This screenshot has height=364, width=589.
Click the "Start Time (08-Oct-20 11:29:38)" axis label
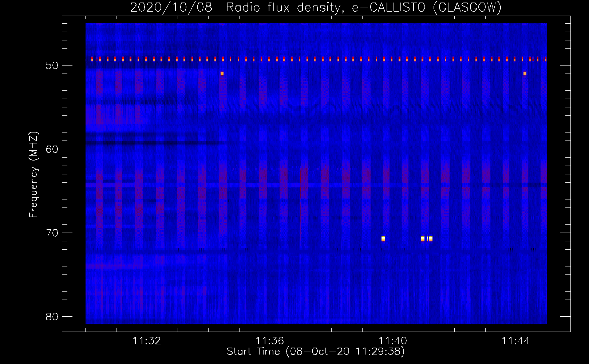(x=316, y=352)
